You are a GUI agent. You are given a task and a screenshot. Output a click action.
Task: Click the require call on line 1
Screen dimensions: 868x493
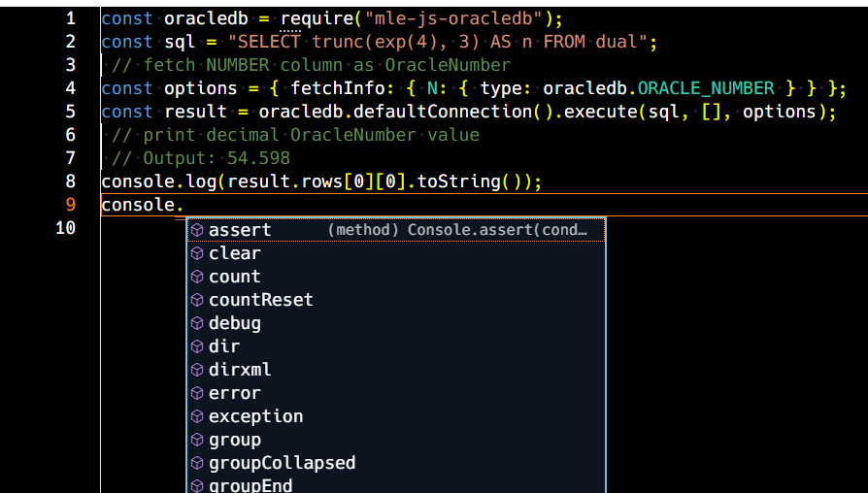317,18
